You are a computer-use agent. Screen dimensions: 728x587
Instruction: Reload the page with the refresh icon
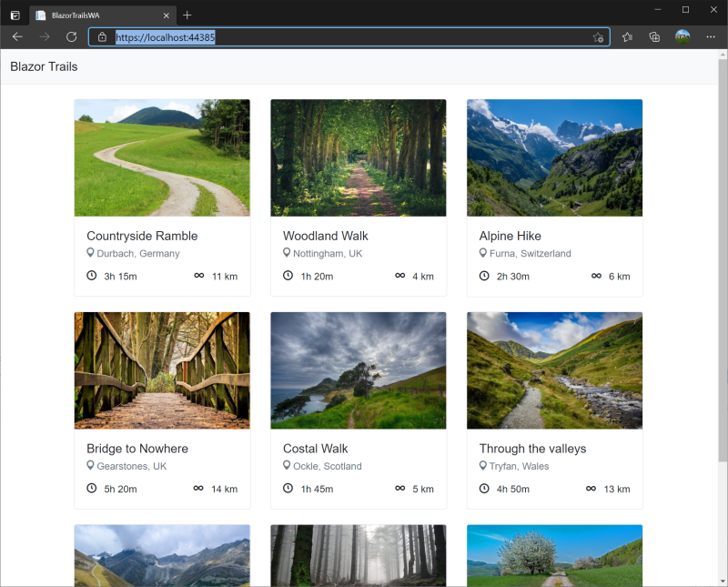click(72, 36)
